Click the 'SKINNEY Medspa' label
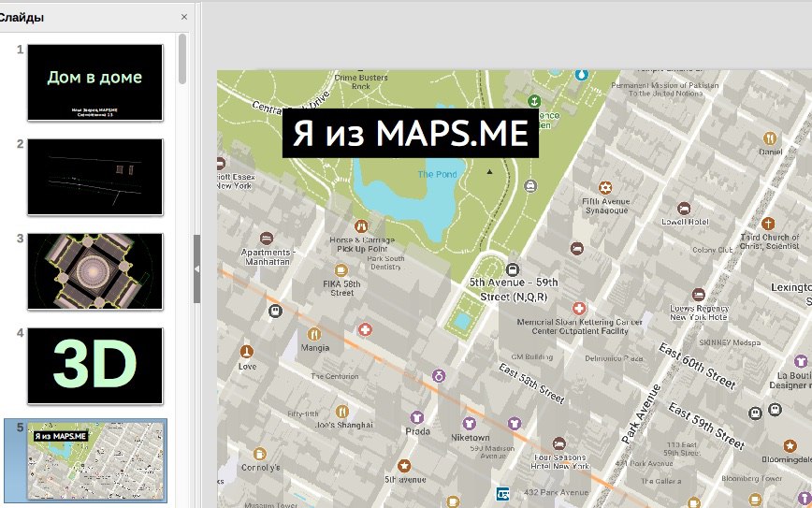This screenshot has width=812, height=508. coord(729,342)
